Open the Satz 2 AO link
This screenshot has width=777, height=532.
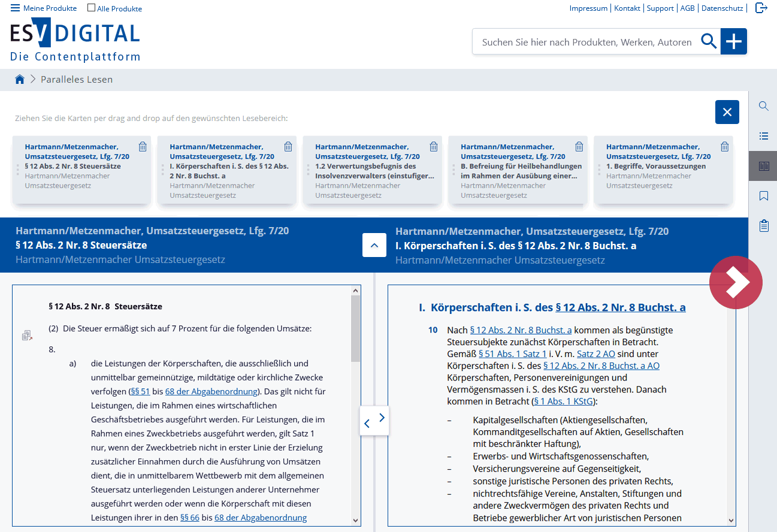[596, 354]
